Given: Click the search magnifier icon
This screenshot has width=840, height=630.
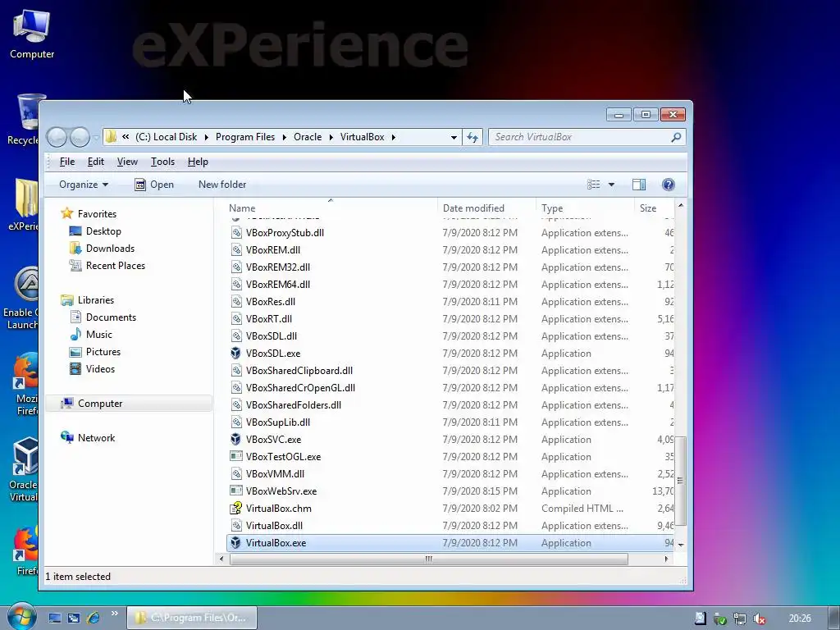Looking at the screenshot, I should coord(676,137).
